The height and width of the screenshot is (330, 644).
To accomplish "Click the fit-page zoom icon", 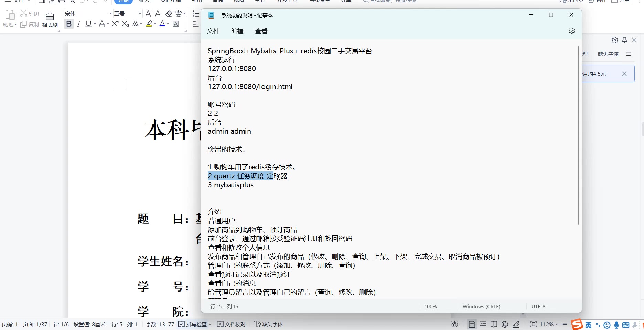I will click(x=533, y=324).
